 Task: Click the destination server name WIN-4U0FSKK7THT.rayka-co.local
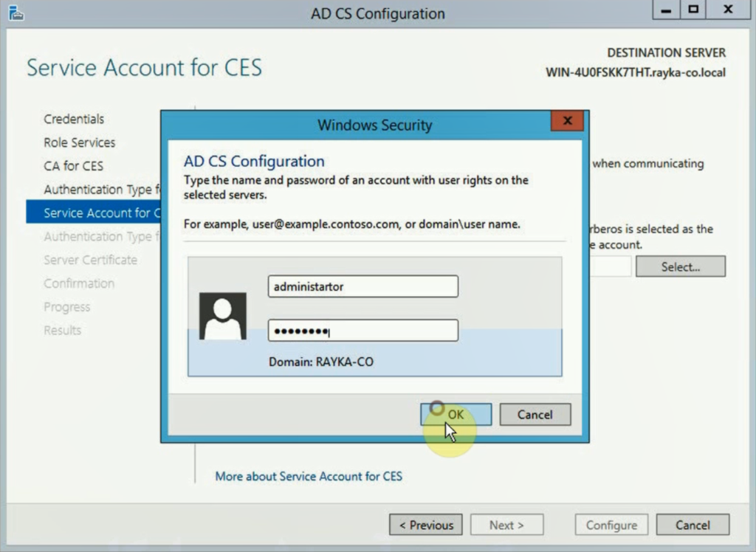pyautogui.click(x=636, y=73)
